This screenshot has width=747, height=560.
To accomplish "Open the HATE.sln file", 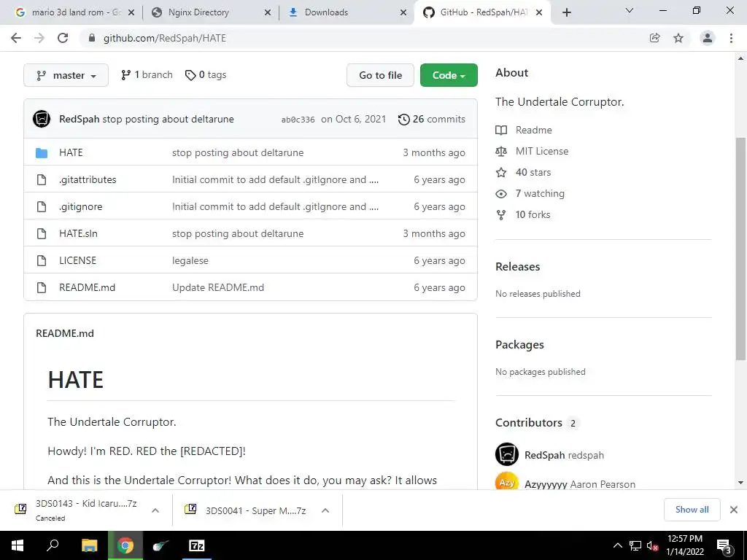I will pos(78,233).
